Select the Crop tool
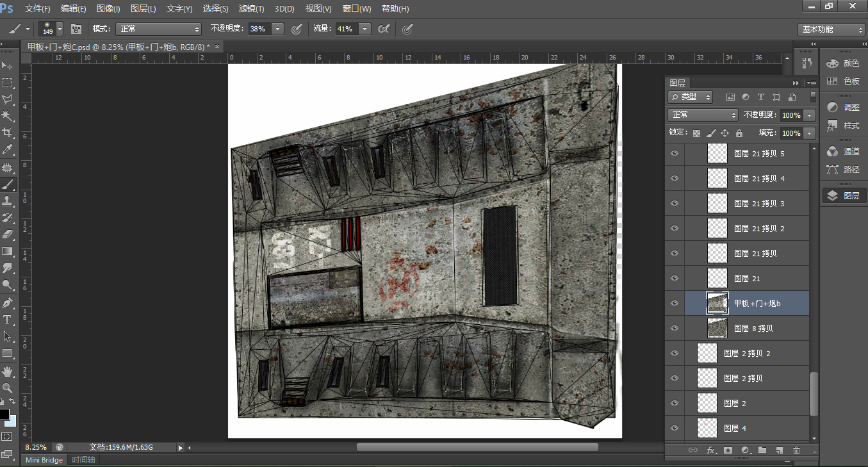 [x=8, y=133]
